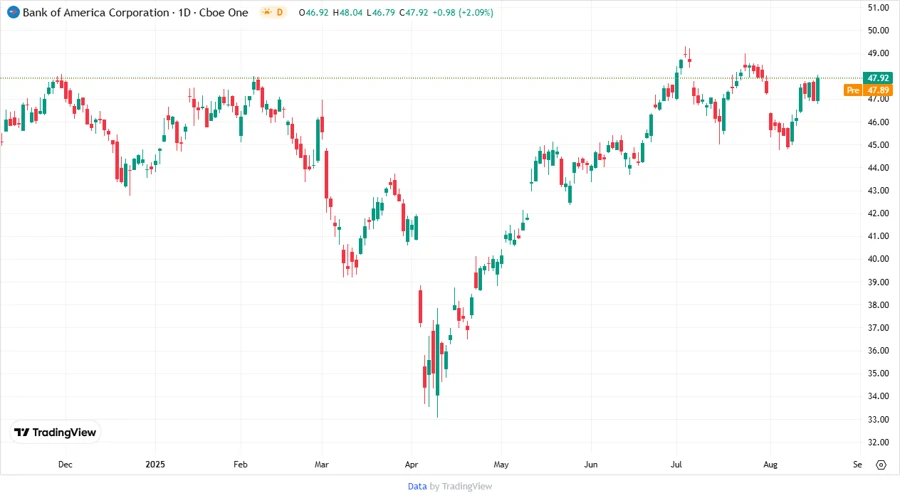Click the Bank of America logo icon

coord(13,12)
